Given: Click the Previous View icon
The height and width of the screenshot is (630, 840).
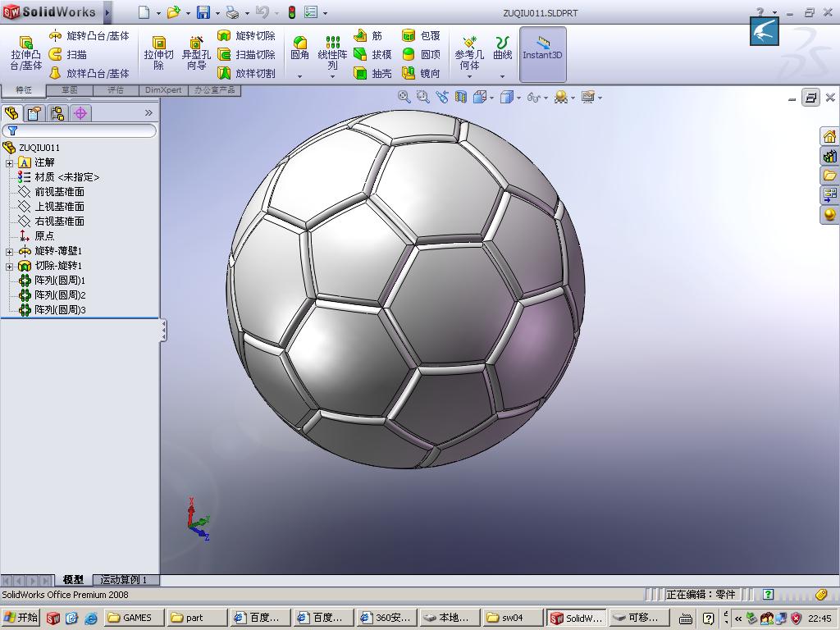Looking at the screenshot, I should point(442,97).
